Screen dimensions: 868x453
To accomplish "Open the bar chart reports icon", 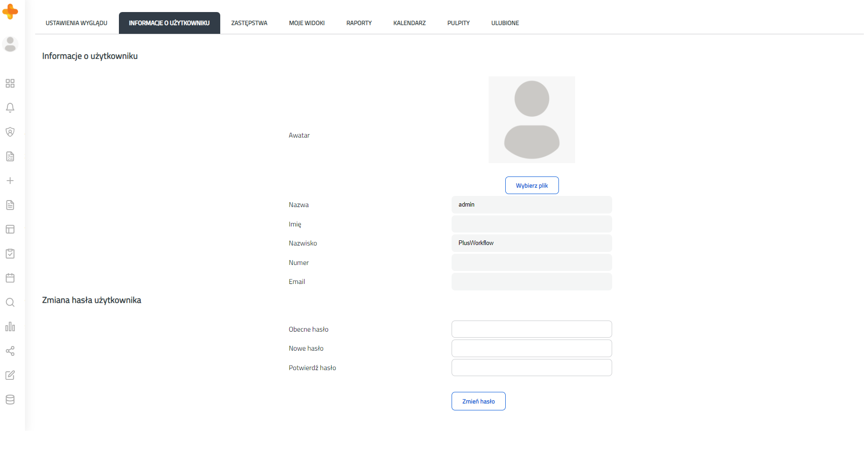I will tap(10, 327).
